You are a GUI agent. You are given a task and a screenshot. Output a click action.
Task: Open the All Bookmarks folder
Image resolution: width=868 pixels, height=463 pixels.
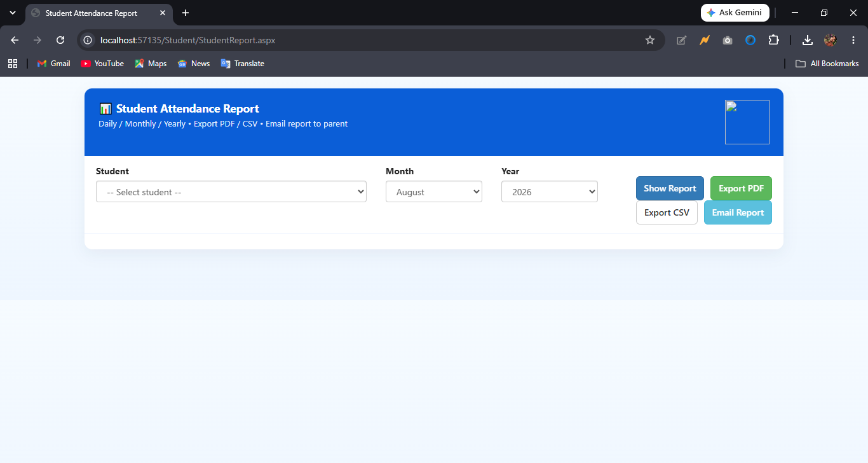827,64
